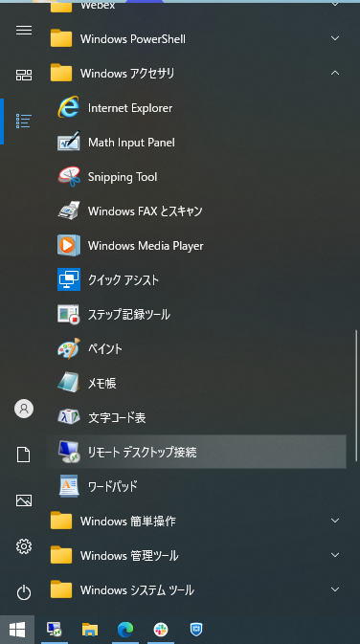Open the user account avatar
This screenshot has height=644, width=360.
tap(24, 409)
